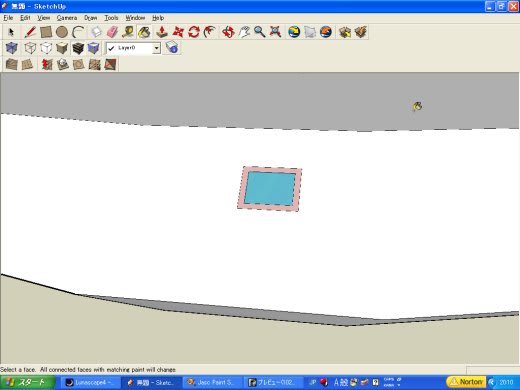
Task: Click the Zoom magnifier tool
Action: coord(260,32)
